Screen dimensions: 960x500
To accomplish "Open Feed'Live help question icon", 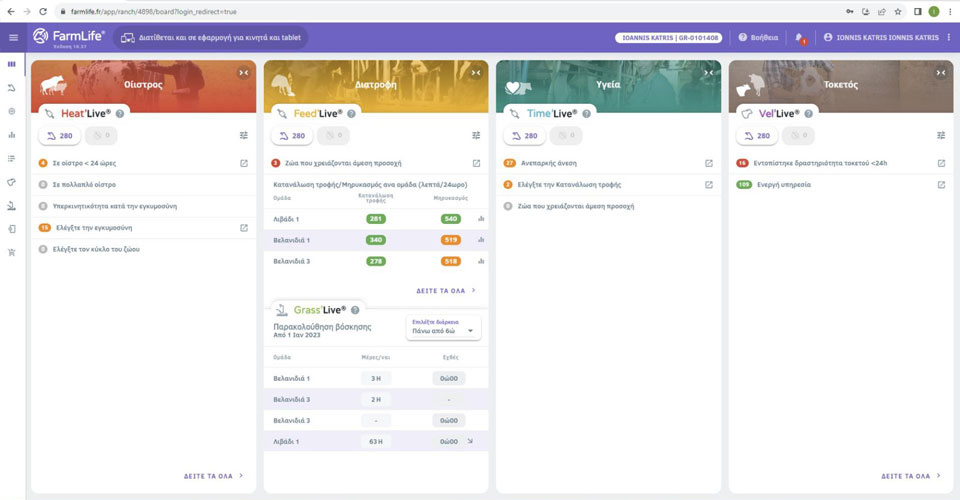I will tap(351, 113).
